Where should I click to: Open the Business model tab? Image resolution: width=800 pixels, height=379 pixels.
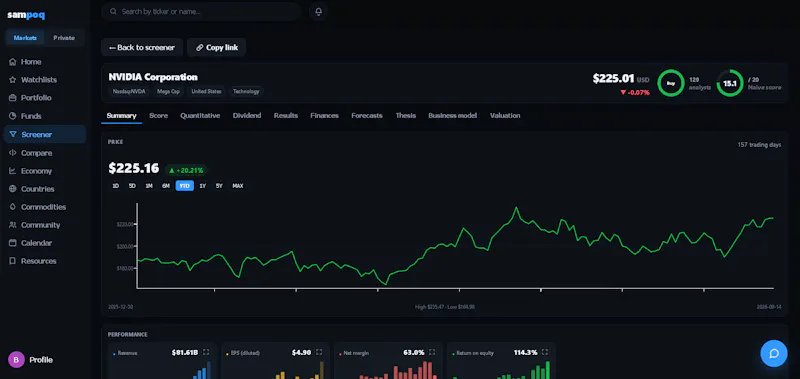(453, 116)
